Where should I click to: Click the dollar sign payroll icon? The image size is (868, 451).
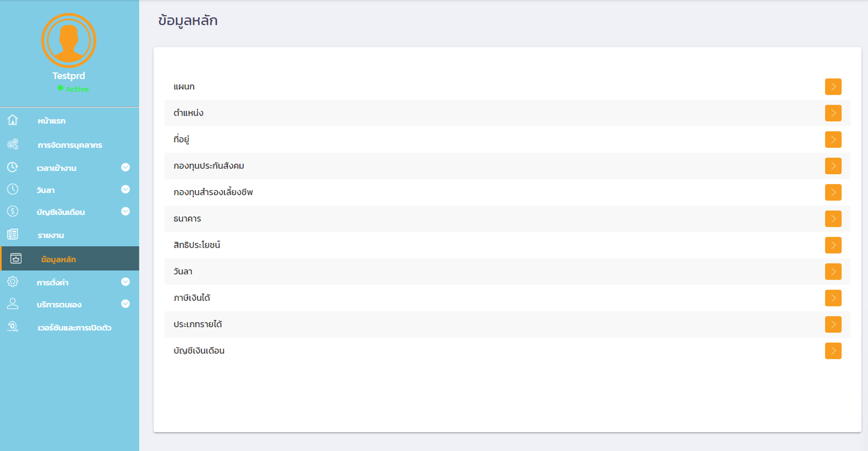click(x=13, y=211)
